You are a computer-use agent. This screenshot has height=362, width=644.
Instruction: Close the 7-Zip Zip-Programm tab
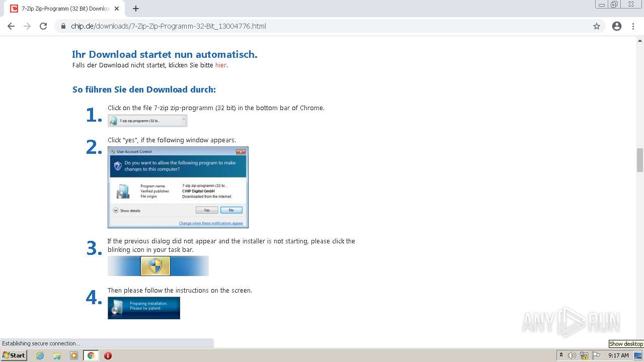117,9
